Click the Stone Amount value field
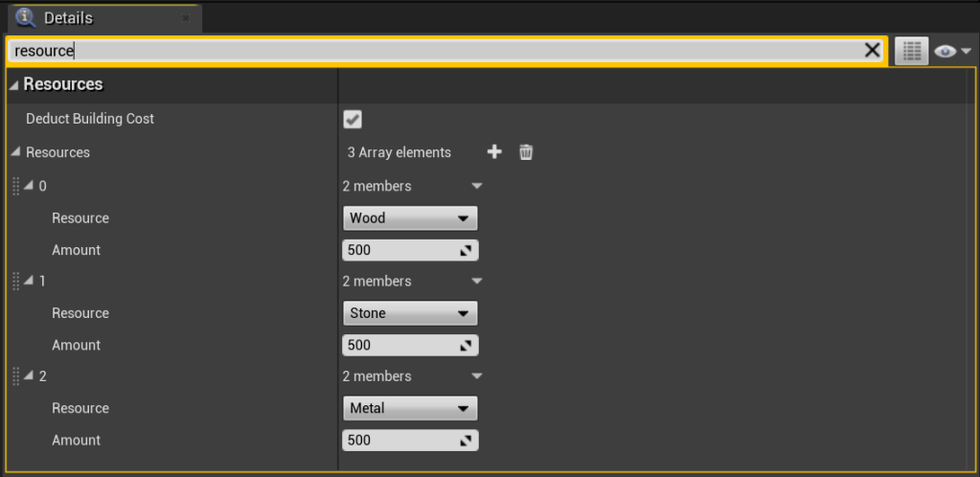Image resolution: width=980 pixels, height=477 pixels. (x=410, y=345)
